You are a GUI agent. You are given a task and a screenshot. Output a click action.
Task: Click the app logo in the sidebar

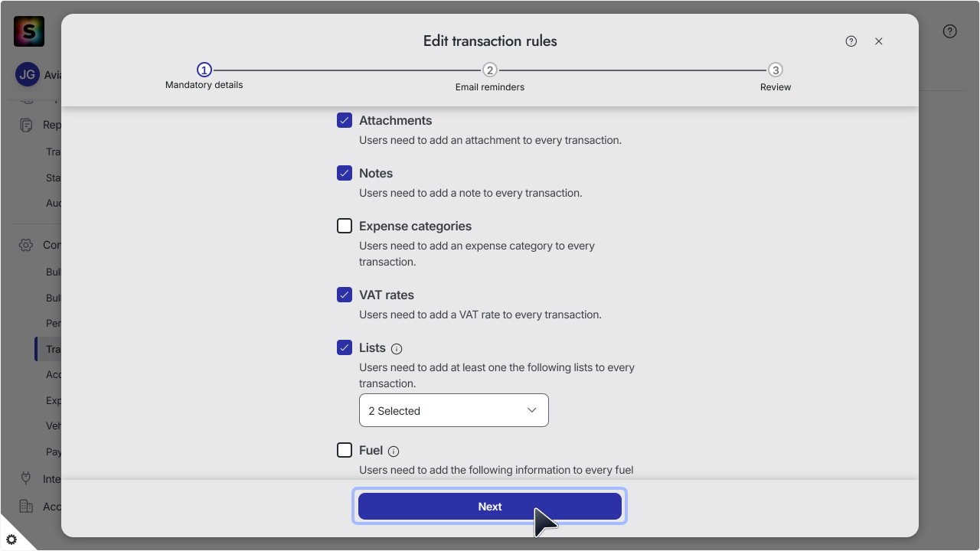29,31
